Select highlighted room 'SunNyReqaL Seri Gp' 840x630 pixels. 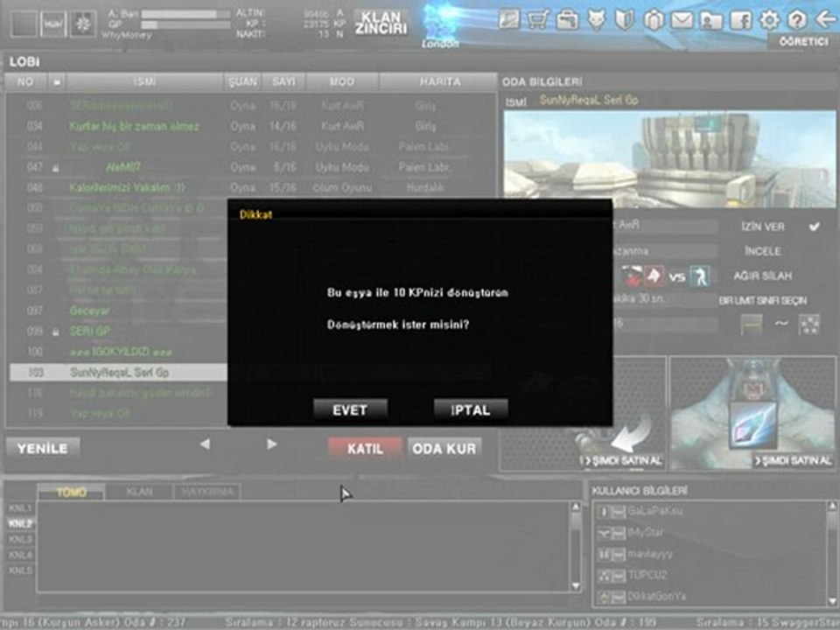click(118, 373)
